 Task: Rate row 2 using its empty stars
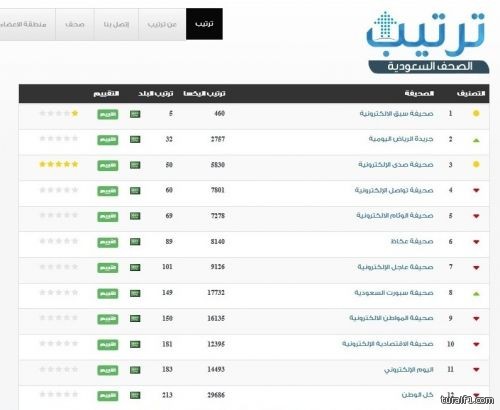(x=59, y=138)
